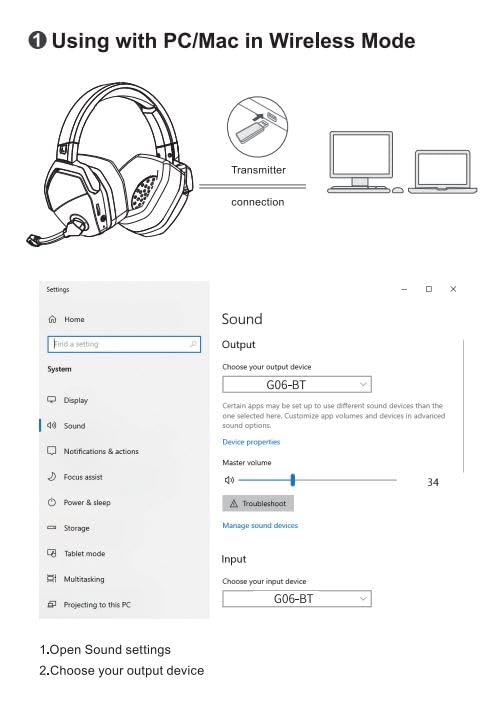
Task: Click the Sound speaker icon in sidebar
Action: tap(51, 425)
